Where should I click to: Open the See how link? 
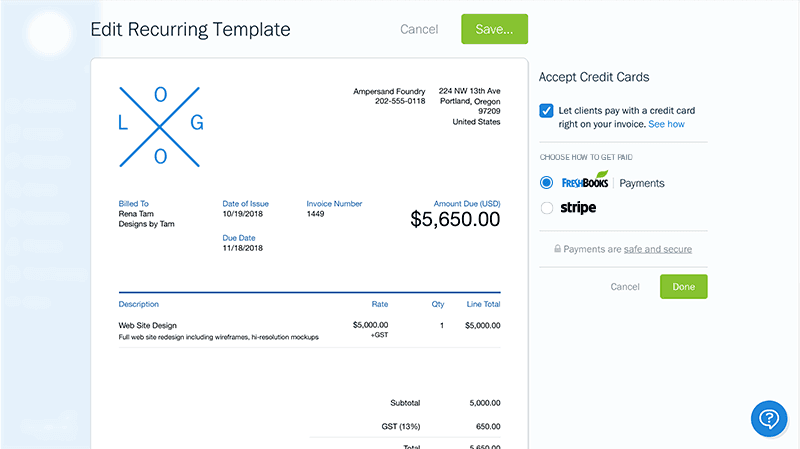666,124
